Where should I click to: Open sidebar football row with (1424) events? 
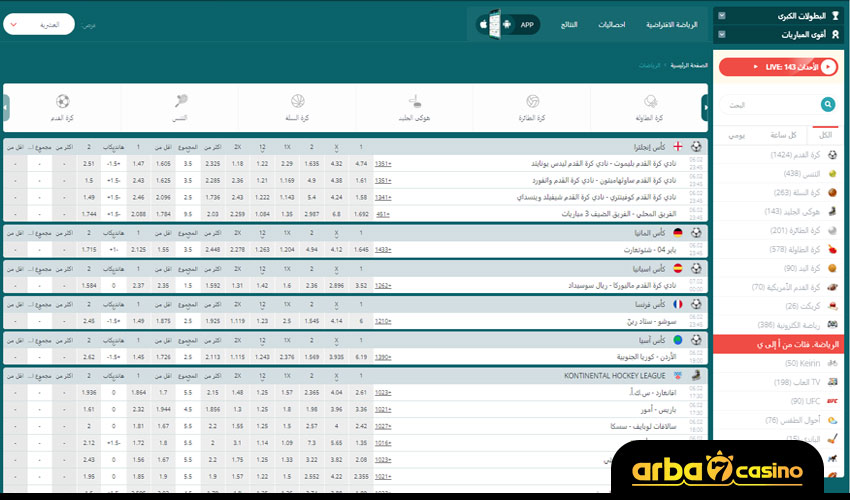point(778,155)
